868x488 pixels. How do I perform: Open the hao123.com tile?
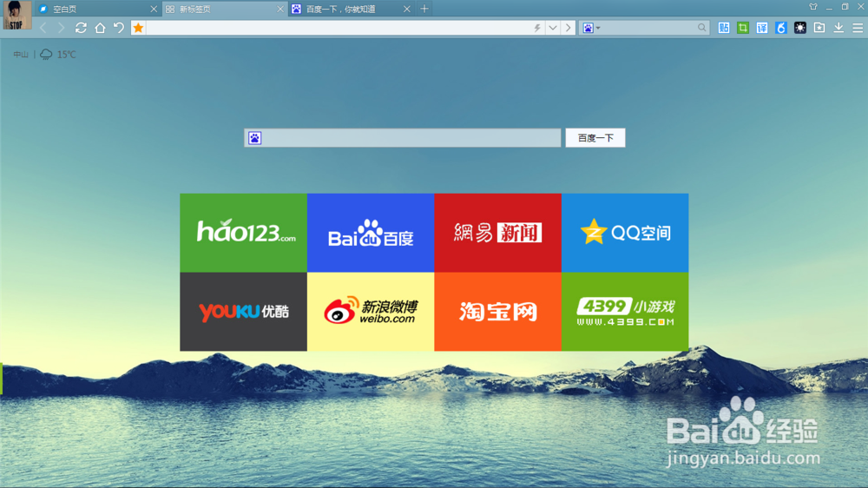pyautogui.click(x=244, y=233)
